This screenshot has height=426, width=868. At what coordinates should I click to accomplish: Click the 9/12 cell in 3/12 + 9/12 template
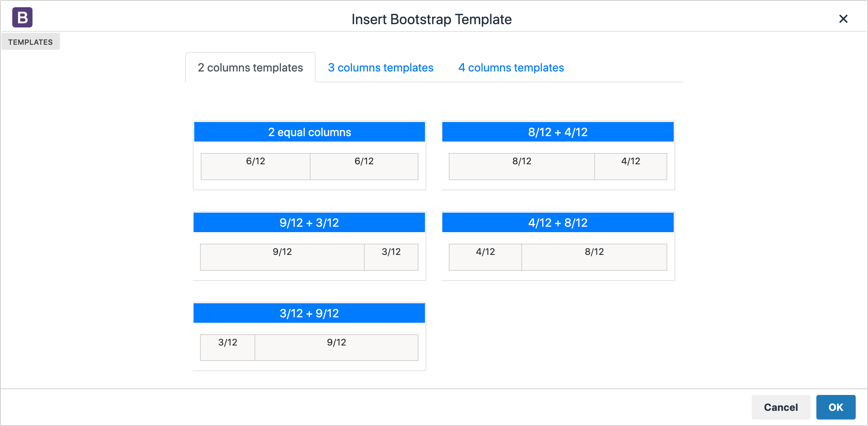pyautogui.click(x=337, y=348)
